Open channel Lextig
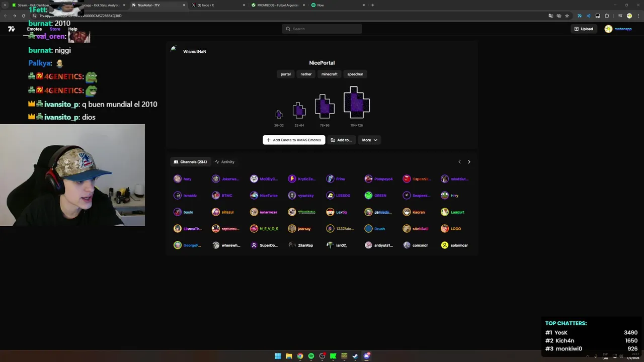Screen dimensions: 644x362 click(x=337, y=212)
